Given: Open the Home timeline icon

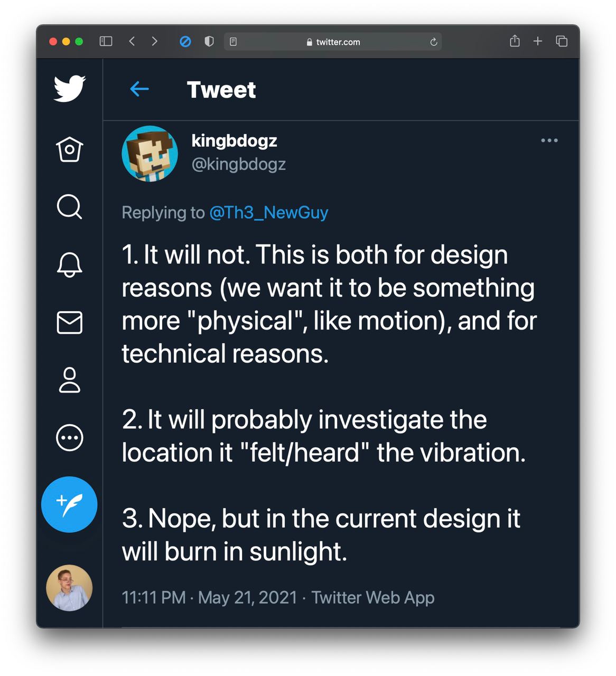Looking at the screenshot, I should (x=69, y=149).
